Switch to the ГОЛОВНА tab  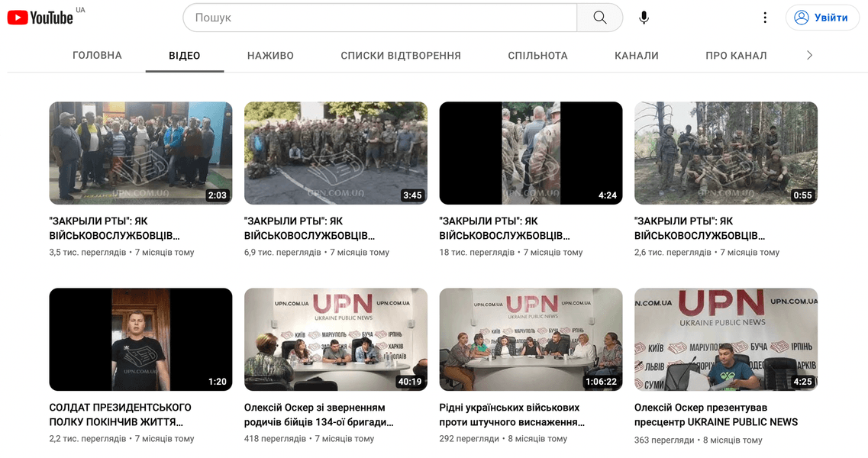tap(97, 56)
